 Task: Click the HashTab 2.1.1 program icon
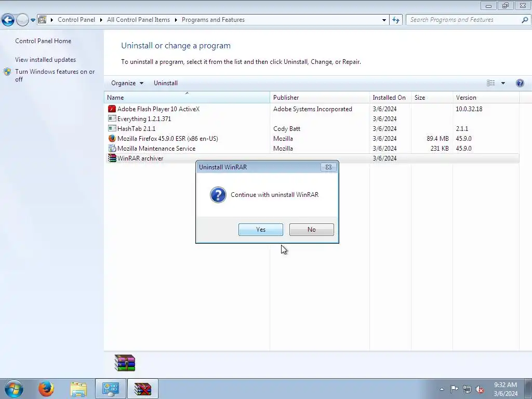[x=112, y=129]
